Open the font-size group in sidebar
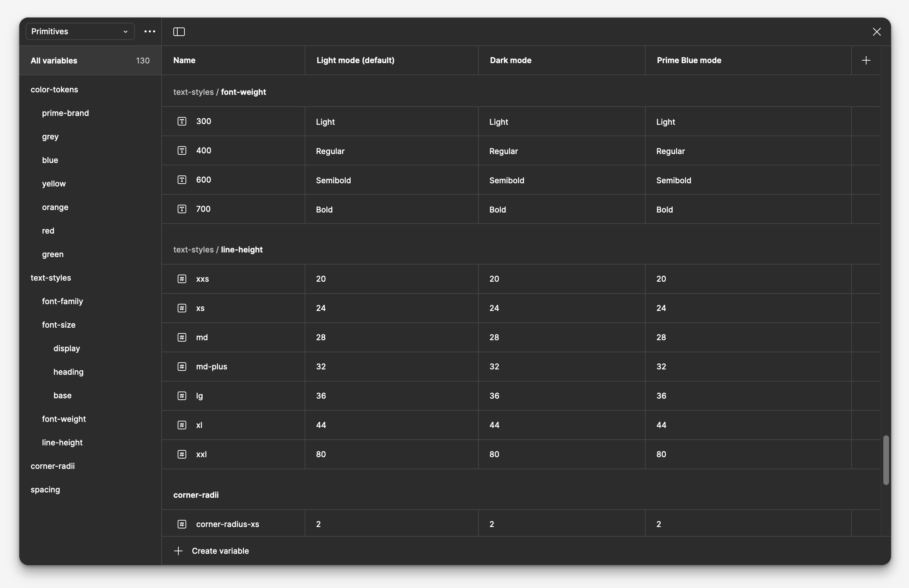909x588 pixels. click(59, 324)
